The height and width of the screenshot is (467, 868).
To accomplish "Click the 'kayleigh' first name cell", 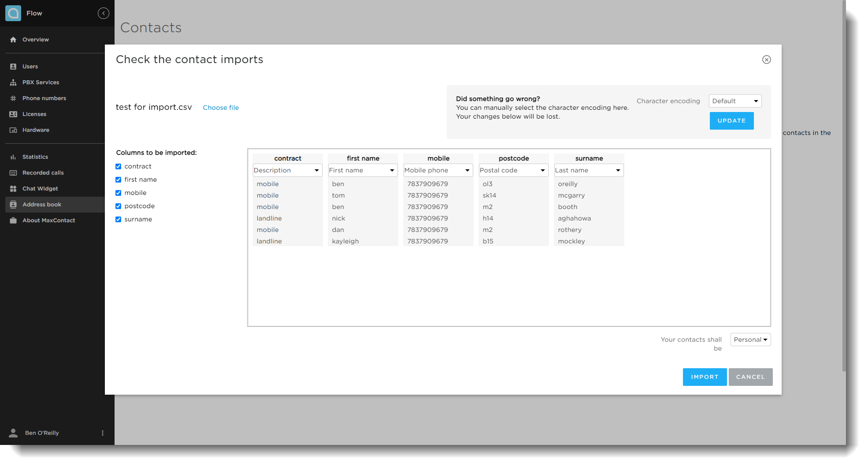I will [x=345, y=241].
